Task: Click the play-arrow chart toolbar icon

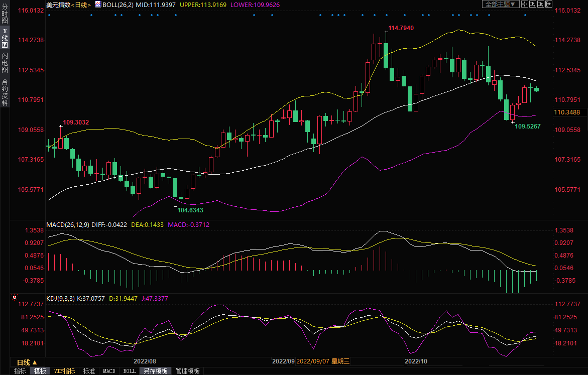Action: coord(541,4)
